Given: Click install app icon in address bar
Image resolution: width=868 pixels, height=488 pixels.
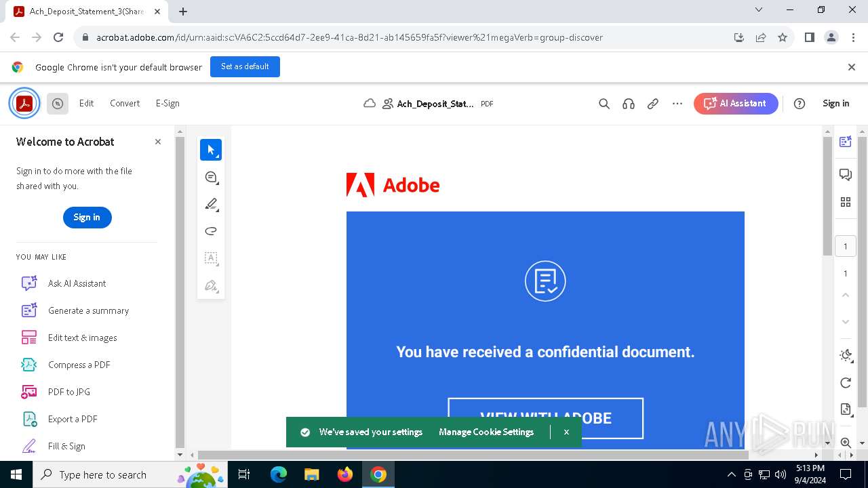Looking at the screenshot, I should [x=739, y=38].
